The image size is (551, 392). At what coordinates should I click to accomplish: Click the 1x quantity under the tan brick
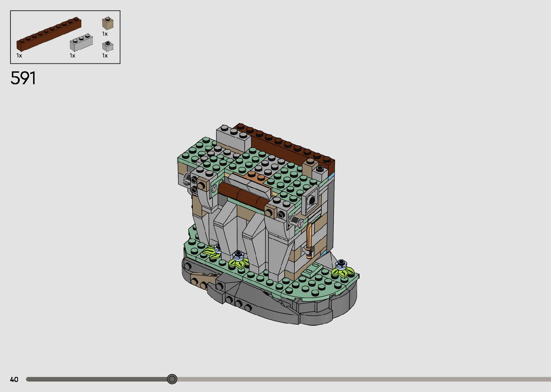(105, 34)
